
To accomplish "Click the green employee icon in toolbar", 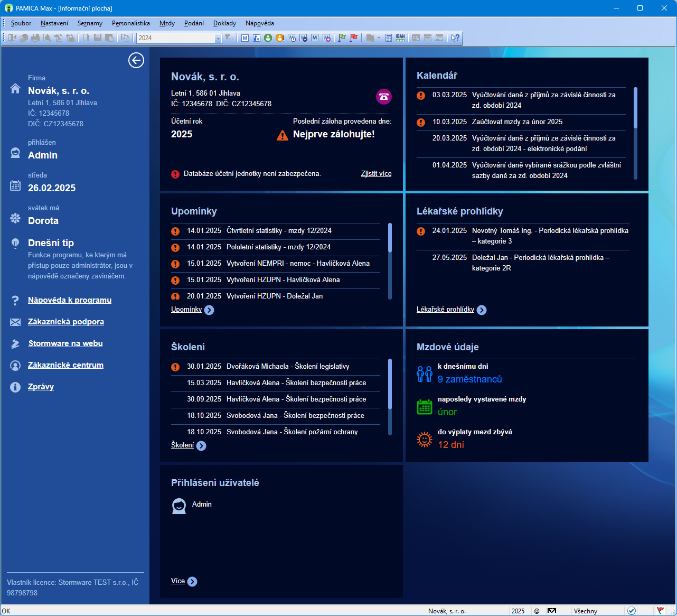I will point(268,38).
